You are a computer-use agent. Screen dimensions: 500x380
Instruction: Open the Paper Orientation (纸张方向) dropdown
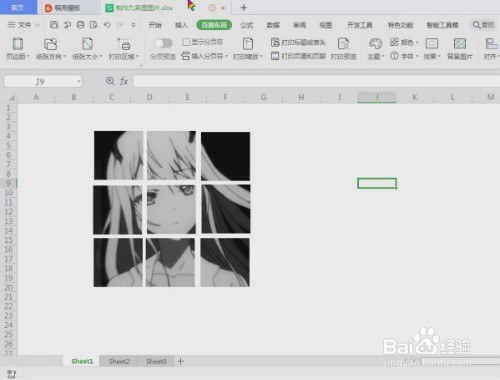(51, 49)
